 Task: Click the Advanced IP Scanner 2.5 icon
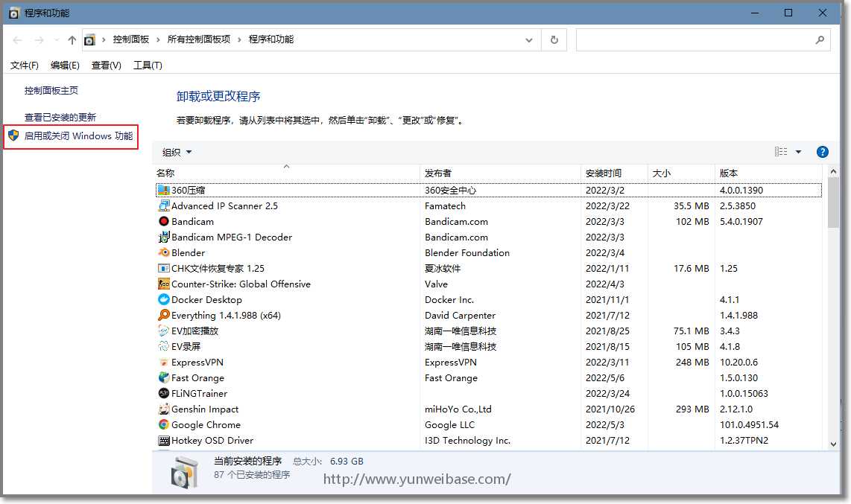point(163,206)
